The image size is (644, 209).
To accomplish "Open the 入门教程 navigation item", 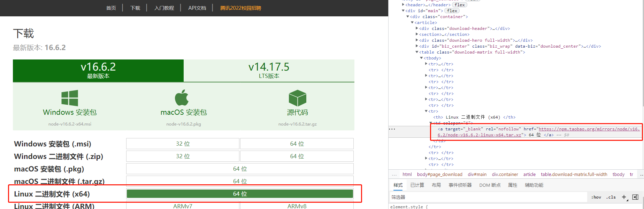I will [x=164, y=8].
